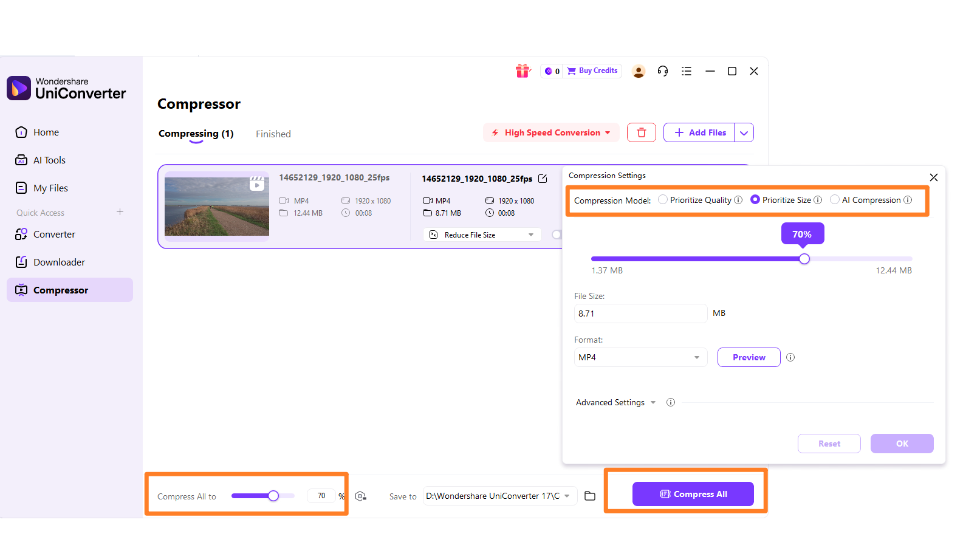Click the info icon beside Prioritize Size
This screenshot has width=980, height=545.
point(818,200)
